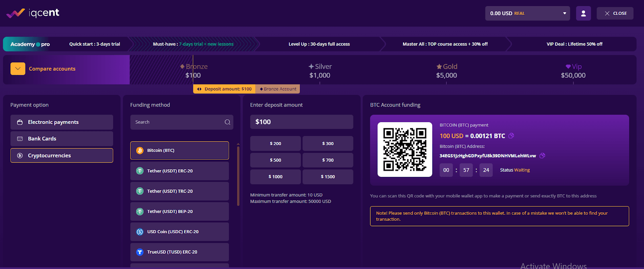Click the Status Waiting label

(515, 170)
